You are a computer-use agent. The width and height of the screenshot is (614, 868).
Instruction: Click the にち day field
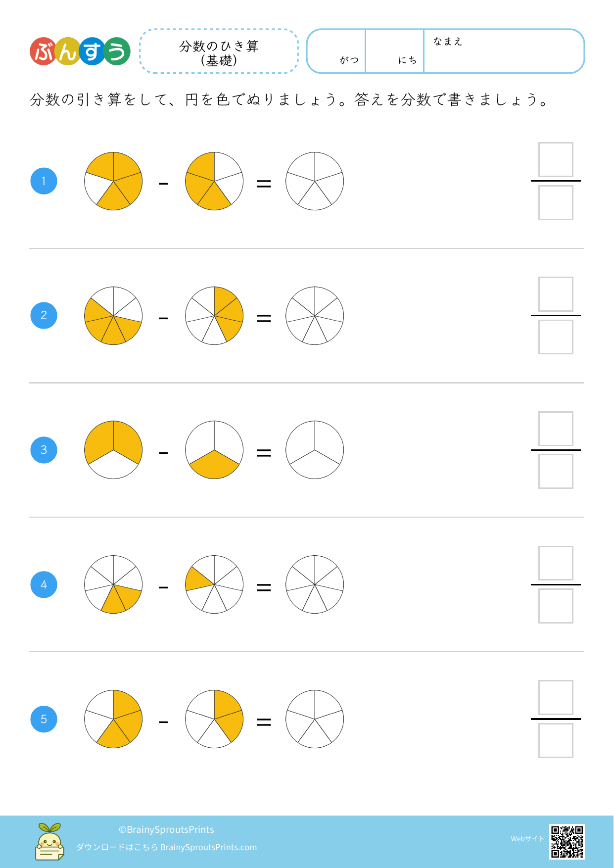394,51
